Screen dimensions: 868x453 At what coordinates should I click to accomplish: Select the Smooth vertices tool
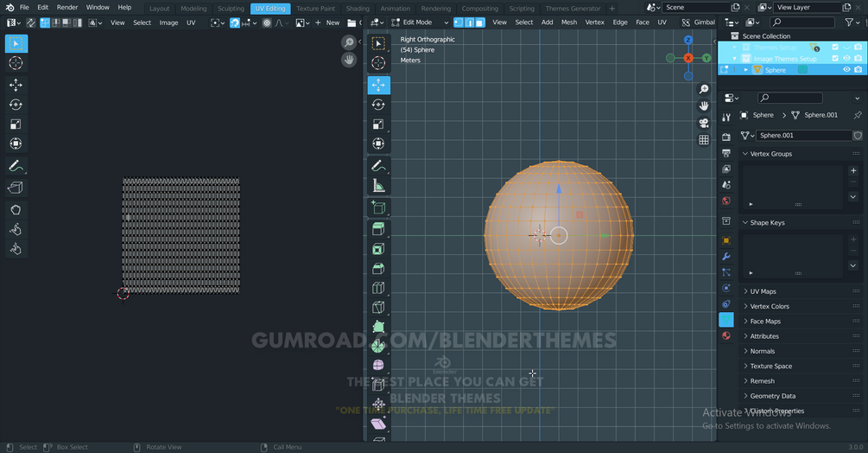[x=378, y=366]
